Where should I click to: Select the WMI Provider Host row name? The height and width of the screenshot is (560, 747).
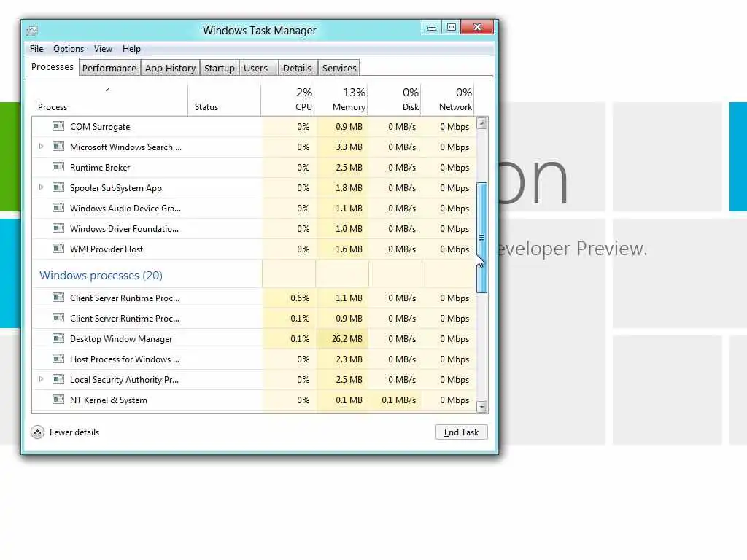click(x=107, y=249)
